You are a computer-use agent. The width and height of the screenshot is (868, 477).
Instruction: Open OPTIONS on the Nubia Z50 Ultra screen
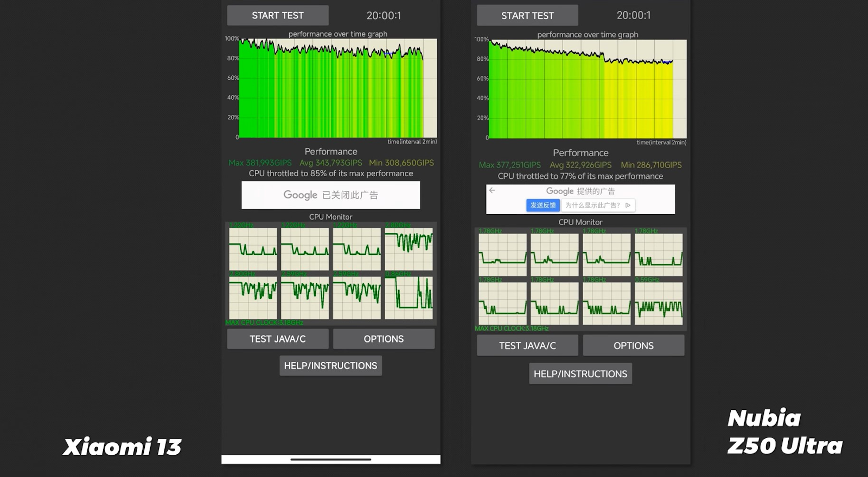pos(634,345)
